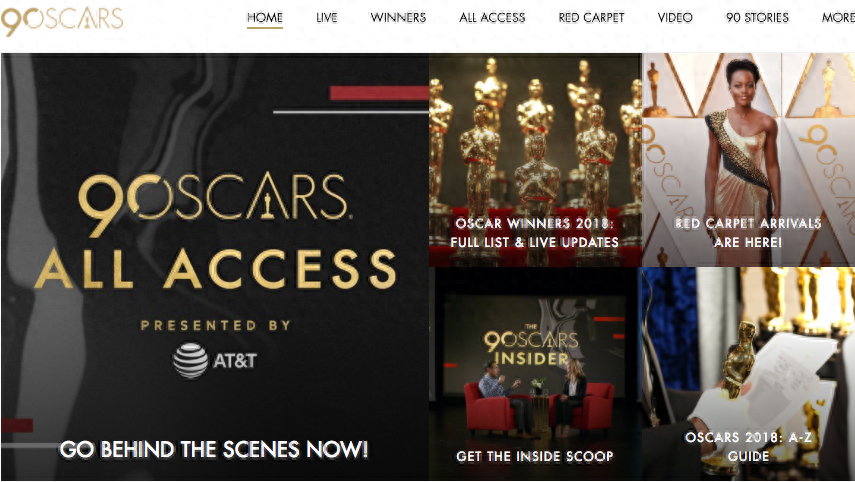
Task: Click the 90 Oscars logo in header
Action: (62, 20)
